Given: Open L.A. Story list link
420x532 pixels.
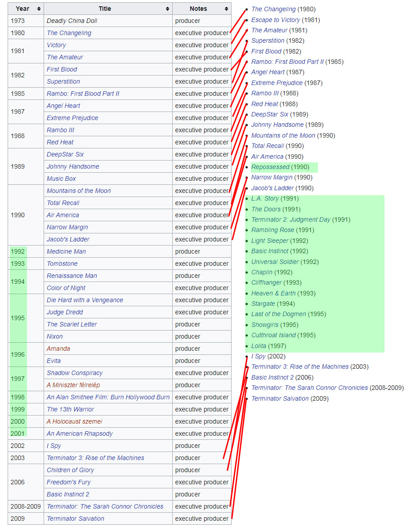Looking at the screenshot, I should 265,198.
